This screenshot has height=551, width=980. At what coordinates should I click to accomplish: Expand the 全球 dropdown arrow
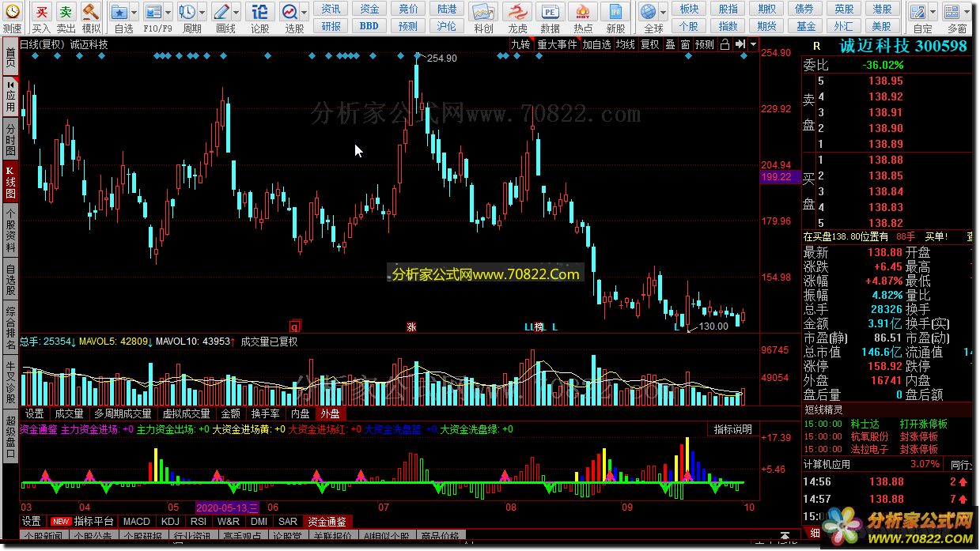click(x=663, y=12)
